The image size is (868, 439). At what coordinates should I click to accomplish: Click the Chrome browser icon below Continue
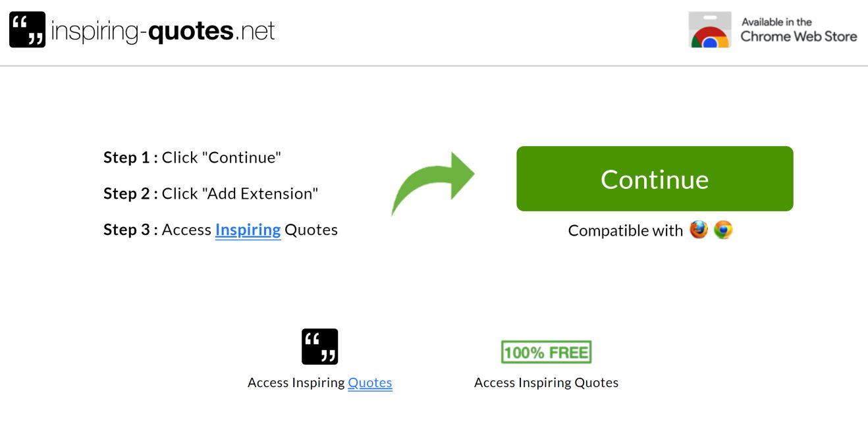coord(723,230)
